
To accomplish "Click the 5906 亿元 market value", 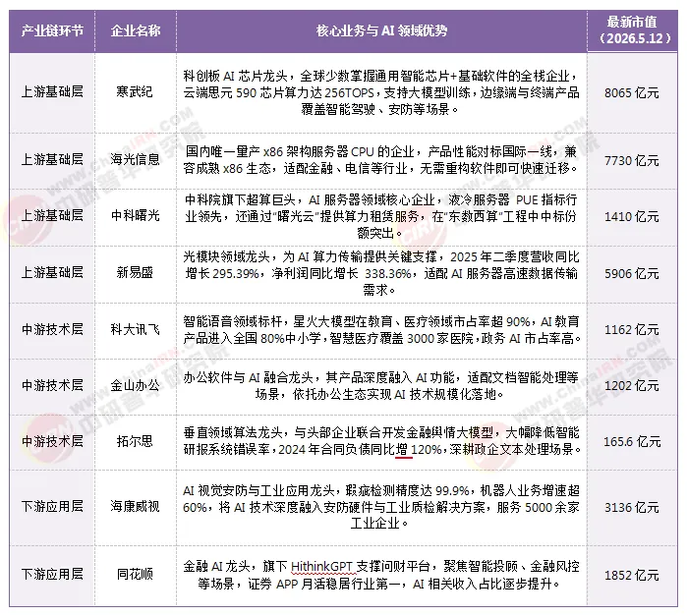I will pos(631,273).
